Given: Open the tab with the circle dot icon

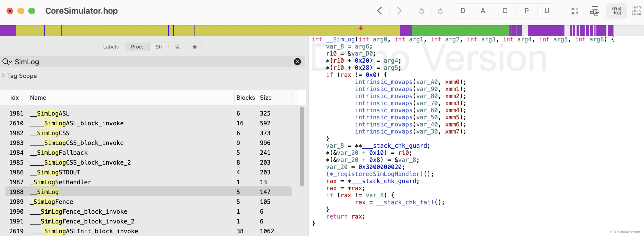Looking at the screenshot, I should [195, 47].
